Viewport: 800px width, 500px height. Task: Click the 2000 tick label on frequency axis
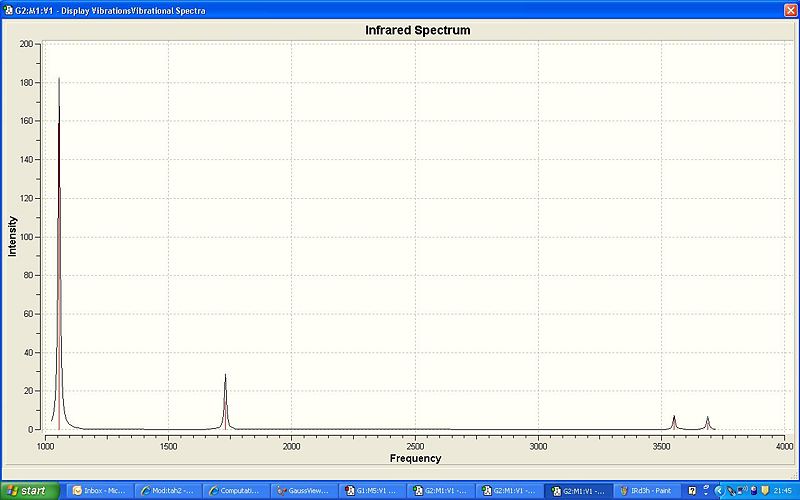(x=291, y=446)
